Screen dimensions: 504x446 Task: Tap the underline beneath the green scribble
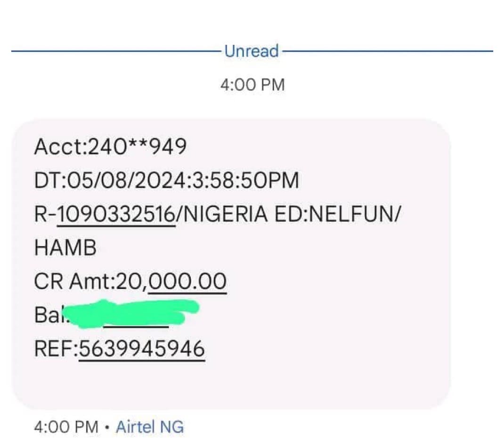coord(136,327)
